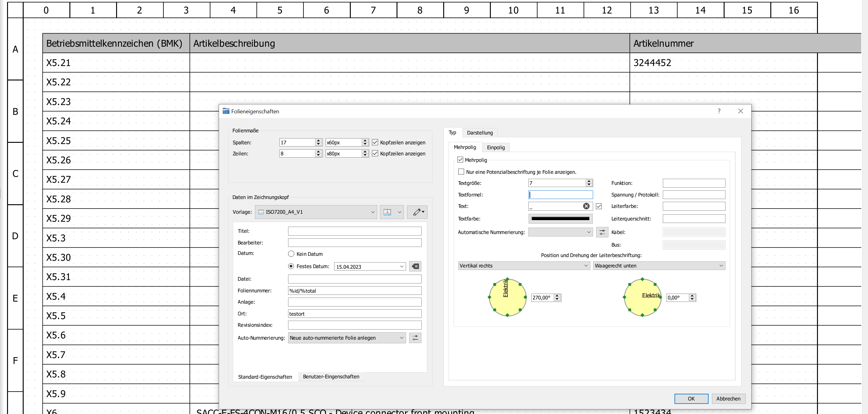Switch to the Einpolig tab

(496, 147)
